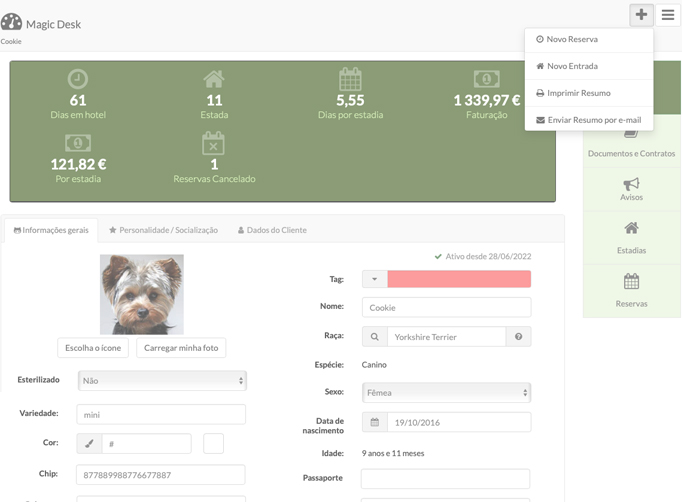
Task: Select Enviar Resumo por e-mail entry
Action: pyautogui.click(x=589, y=120)
